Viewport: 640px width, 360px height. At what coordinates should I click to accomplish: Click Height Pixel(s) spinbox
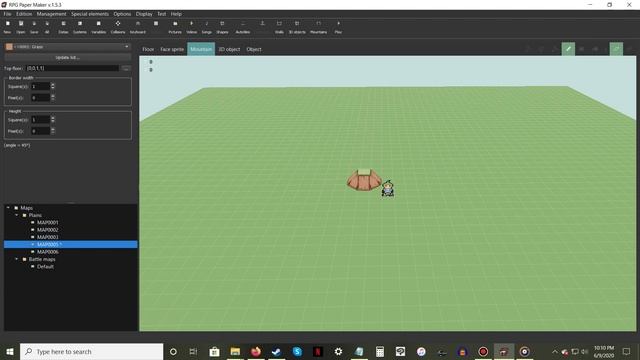43,131
